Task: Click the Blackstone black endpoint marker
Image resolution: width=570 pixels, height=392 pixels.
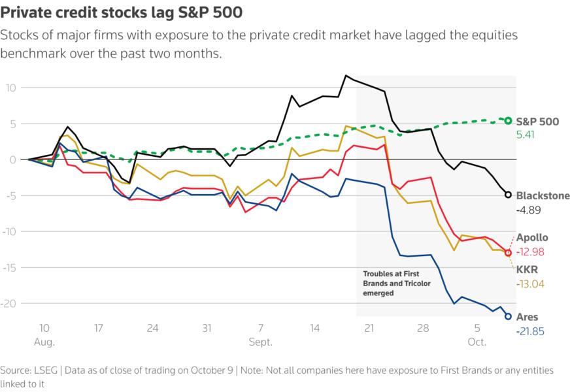Action: (508, 195)
